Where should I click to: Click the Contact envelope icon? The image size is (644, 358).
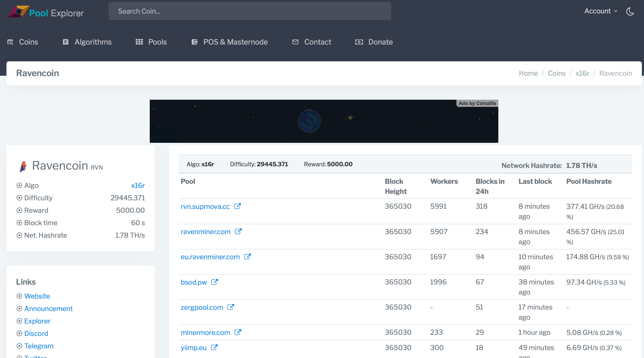295,42
